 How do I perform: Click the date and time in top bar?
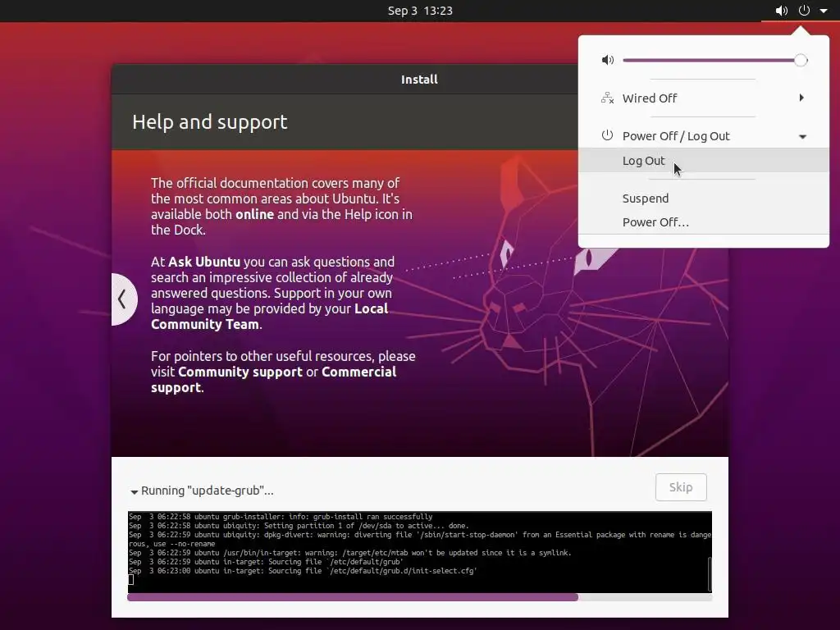[420, 11]
